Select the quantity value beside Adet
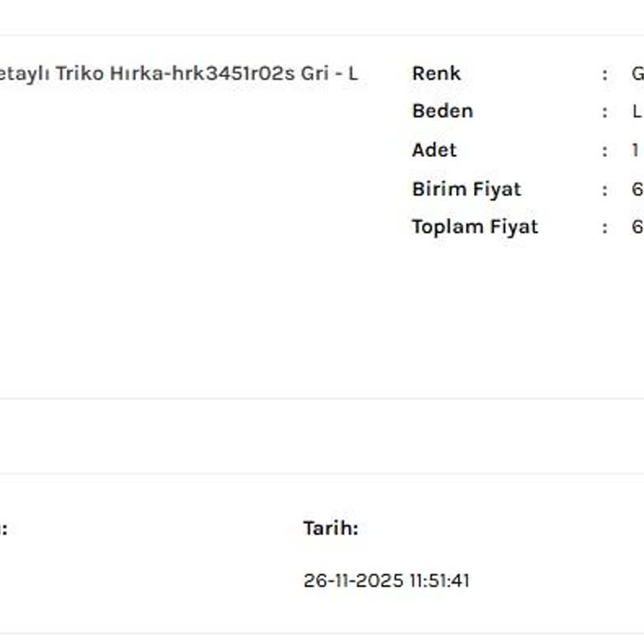 (x=636, y=150)
